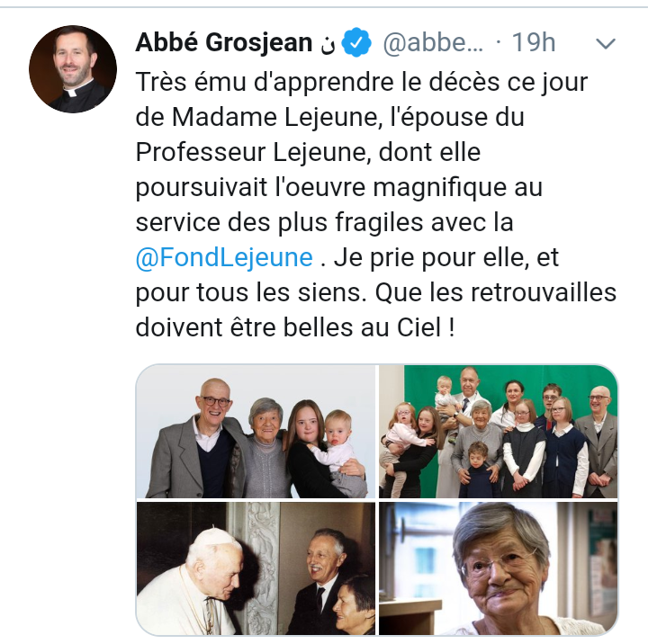
Task: Open the top-right group photo with green backdrop
Action: click(x=498, y=431)
